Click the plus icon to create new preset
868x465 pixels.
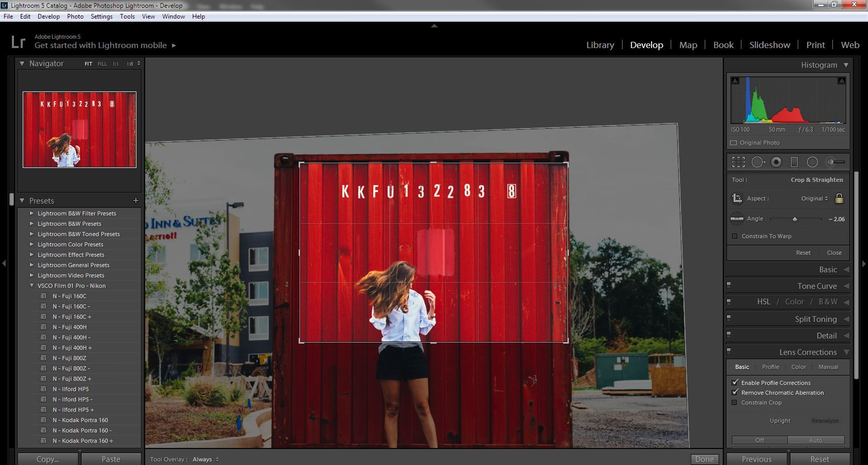click(135, 200)
